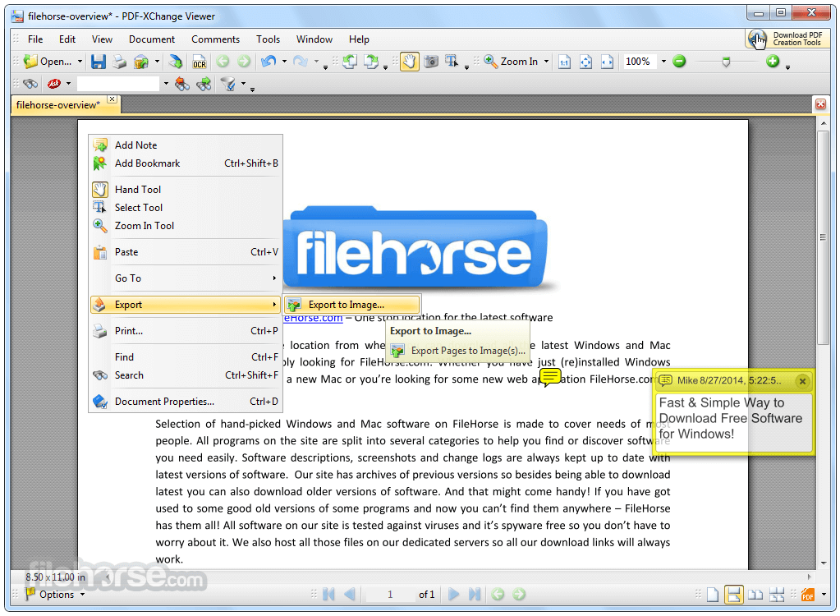
Task: Click the orange PDF icon in status bar
Action: click(808, 595)
